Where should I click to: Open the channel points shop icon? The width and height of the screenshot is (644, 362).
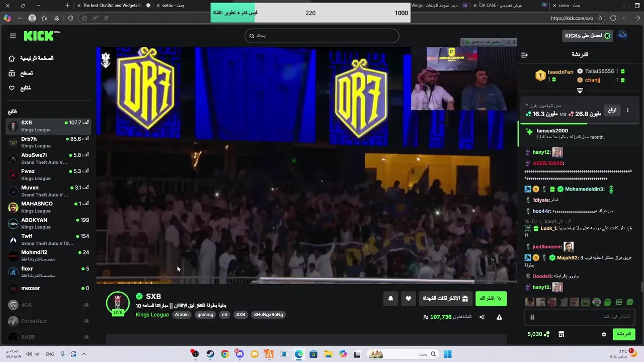point(561,334)
